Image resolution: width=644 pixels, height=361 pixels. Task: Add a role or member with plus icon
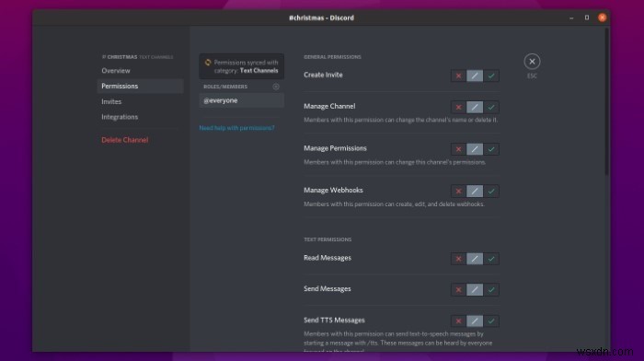pos(276,87)
